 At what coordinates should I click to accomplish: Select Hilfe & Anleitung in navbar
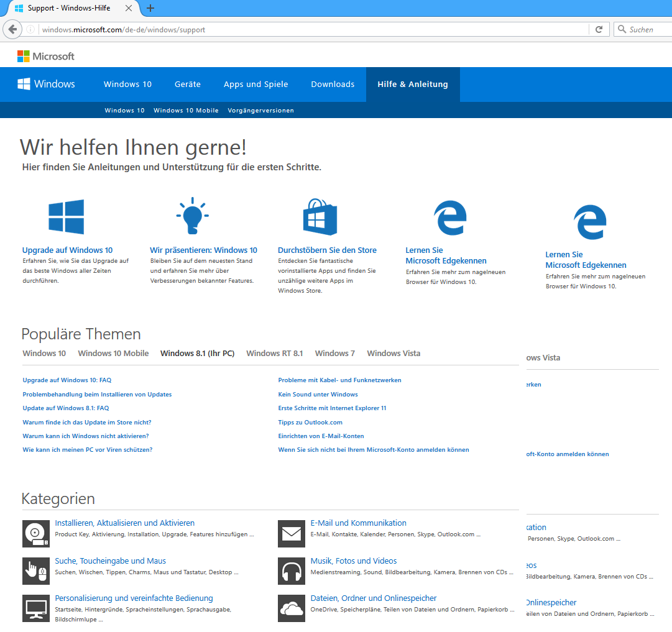click(413, 84)
